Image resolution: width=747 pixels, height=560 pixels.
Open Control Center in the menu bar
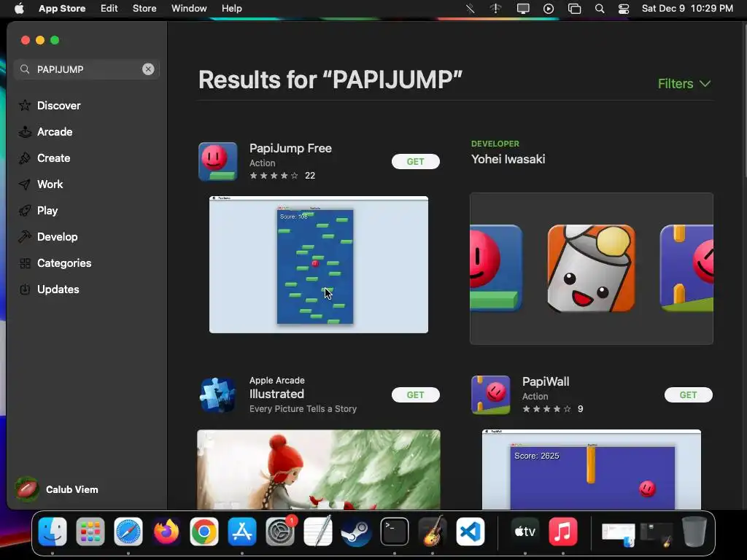624,9
